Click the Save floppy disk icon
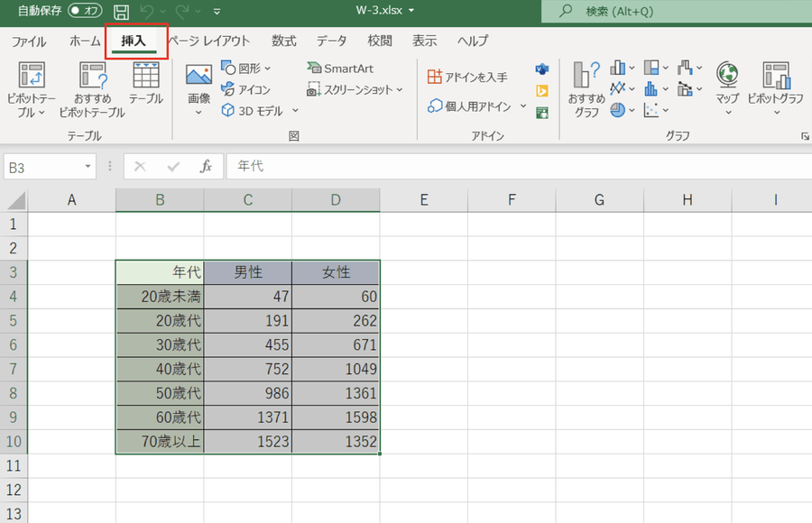The height and width of the screenshot is (523, 812). pos(121,12)
